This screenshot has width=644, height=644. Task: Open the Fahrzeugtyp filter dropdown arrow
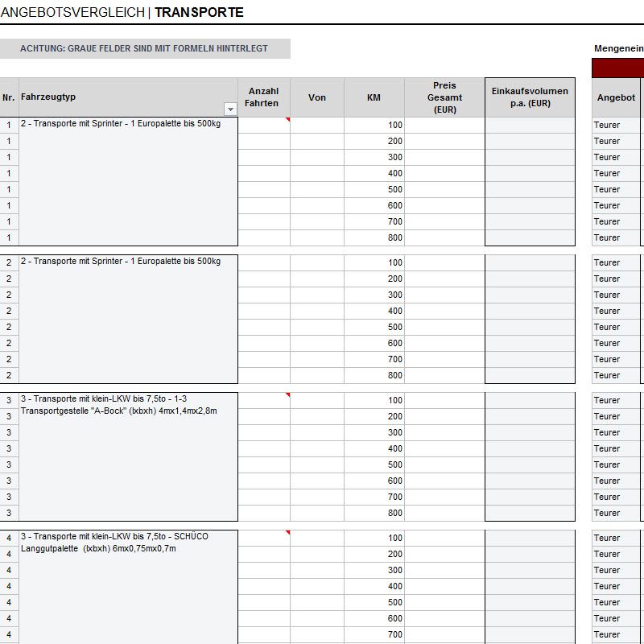pos(230,109)
